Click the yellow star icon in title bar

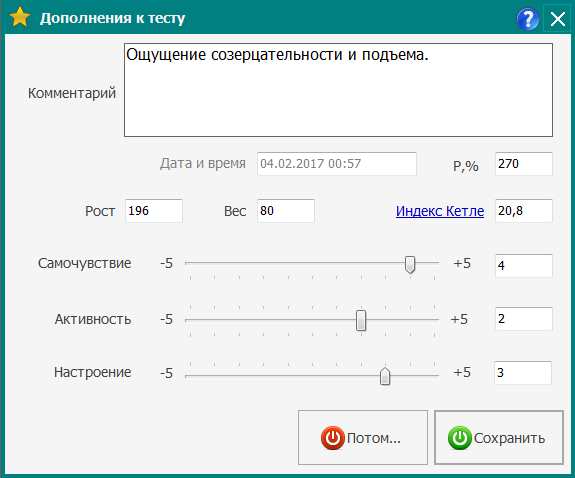click(x=19, y=17)
